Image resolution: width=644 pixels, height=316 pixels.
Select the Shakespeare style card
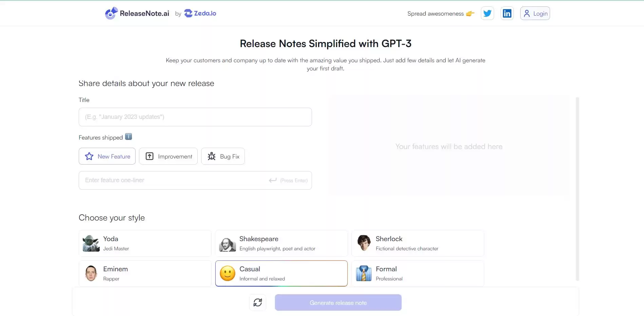pyautogui.click(x=281, y=243)
